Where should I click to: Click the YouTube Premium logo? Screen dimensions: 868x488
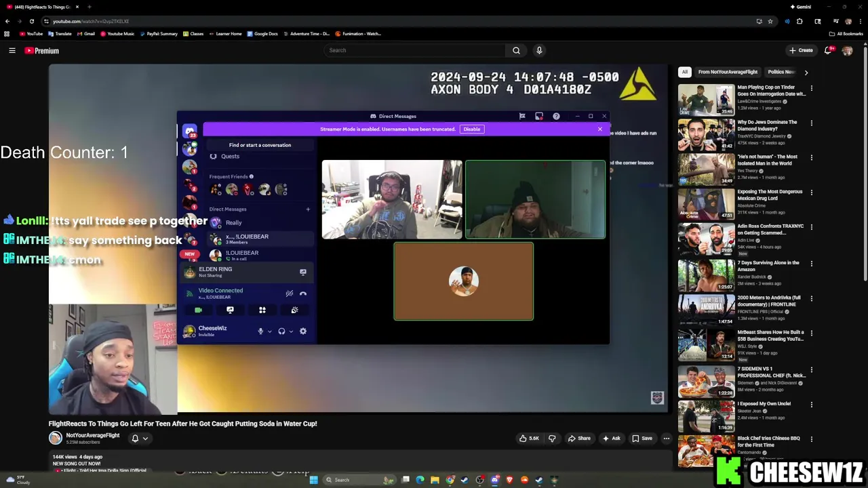42,50
